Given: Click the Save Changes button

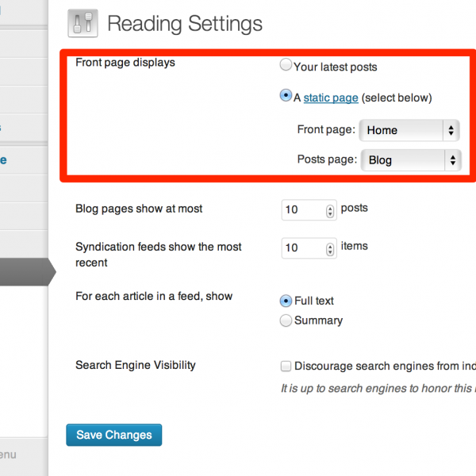Looking at the screenshot, I should (114, 435).
